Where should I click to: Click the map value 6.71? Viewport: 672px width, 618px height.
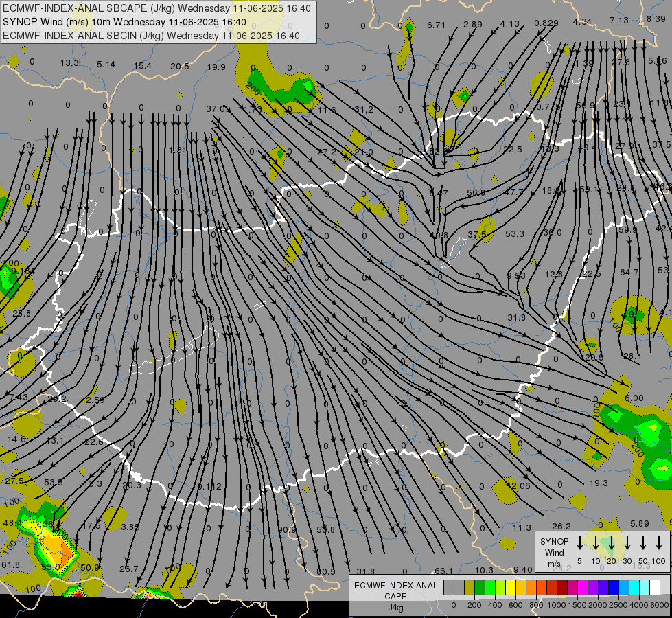click(436, 25)
